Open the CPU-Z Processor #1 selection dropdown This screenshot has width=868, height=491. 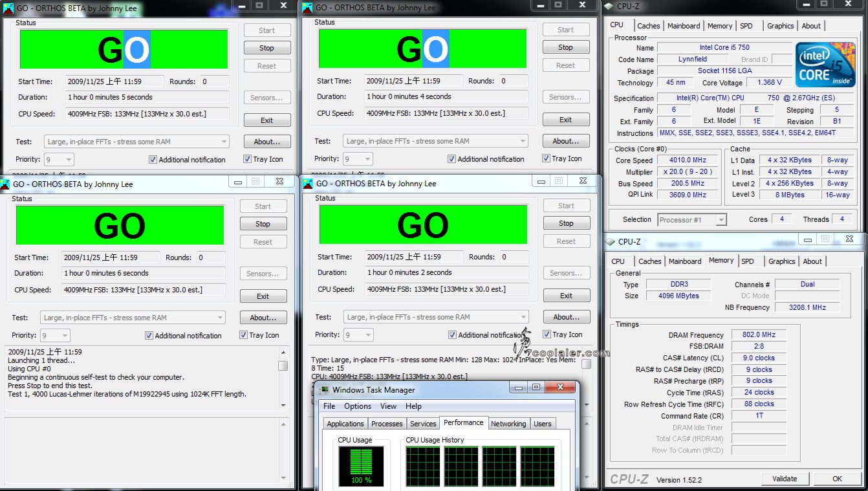(x=692, y=220)
